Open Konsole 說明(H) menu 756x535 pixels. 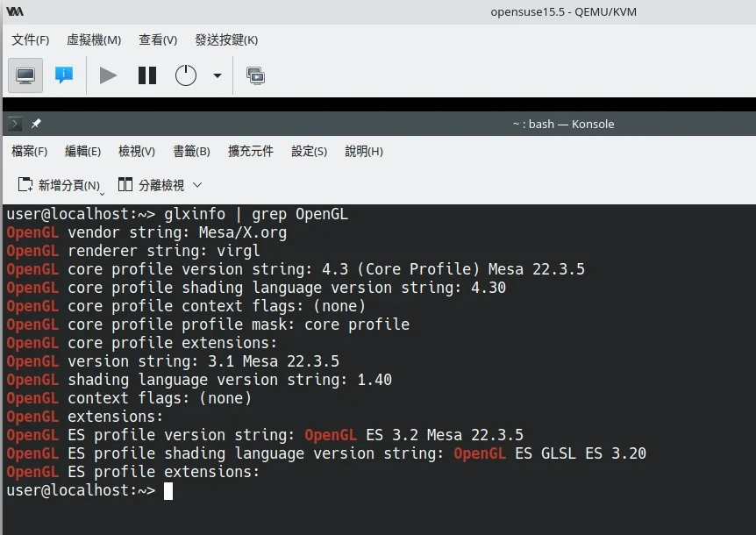(x=364, y=152)
